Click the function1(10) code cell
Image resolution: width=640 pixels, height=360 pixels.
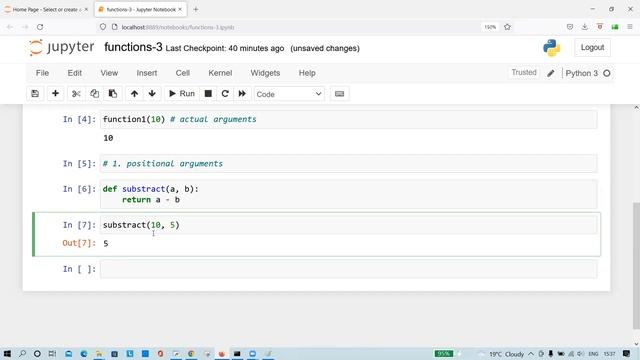click(349, 120)
